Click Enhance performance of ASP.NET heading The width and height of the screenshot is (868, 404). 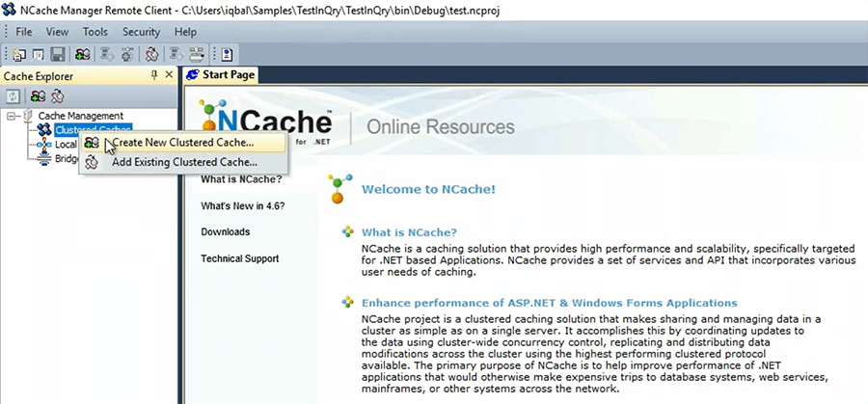[x=549, y=303]
